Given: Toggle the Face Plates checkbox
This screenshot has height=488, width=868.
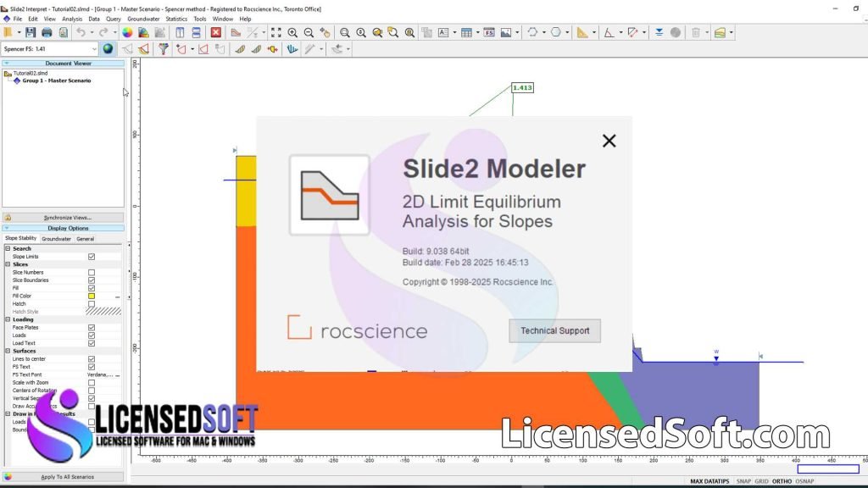Looking at the screenshot, I should point(92,328).
